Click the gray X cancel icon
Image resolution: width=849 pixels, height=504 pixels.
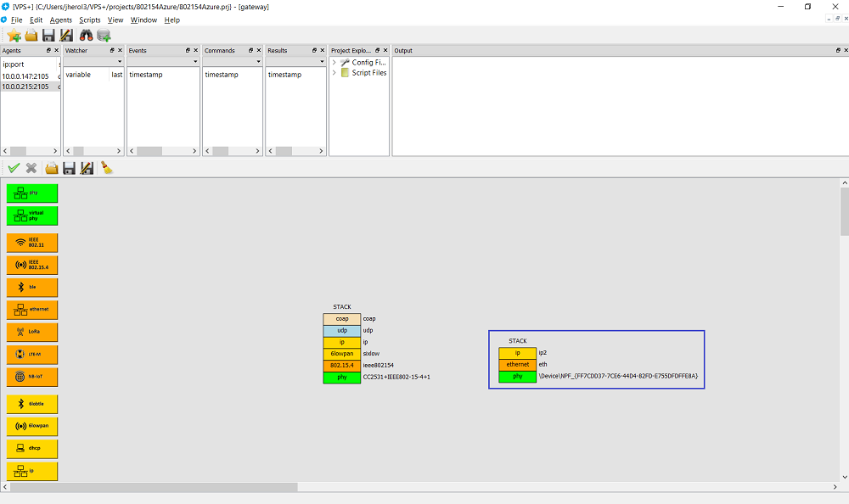click(x=31, y=168)
